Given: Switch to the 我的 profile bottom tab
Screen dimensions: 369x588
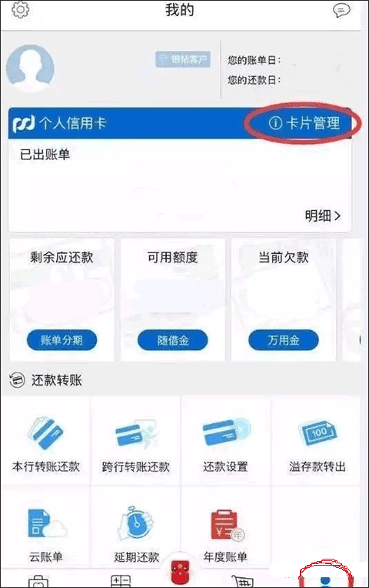Looking at the screenshot, I should click(x=325, y=581).
